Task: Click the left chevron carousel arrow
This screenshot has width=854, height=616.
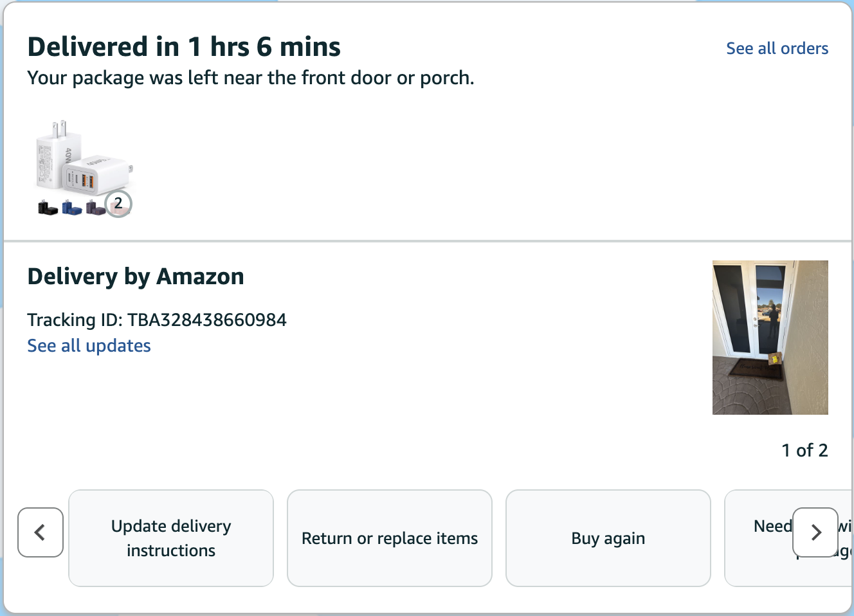Action: pos(41,532)
